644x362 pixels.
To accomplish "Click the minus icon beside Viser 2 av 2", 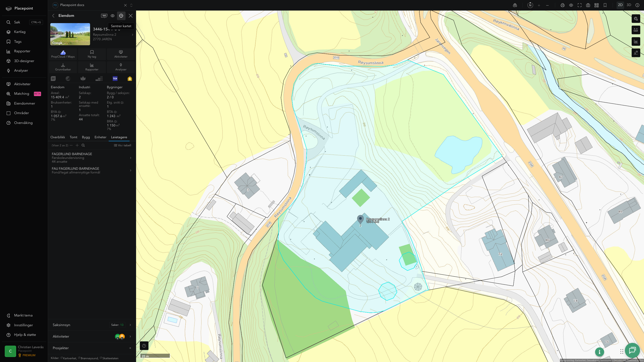I will pyautogui.click(x=71, y=145).
